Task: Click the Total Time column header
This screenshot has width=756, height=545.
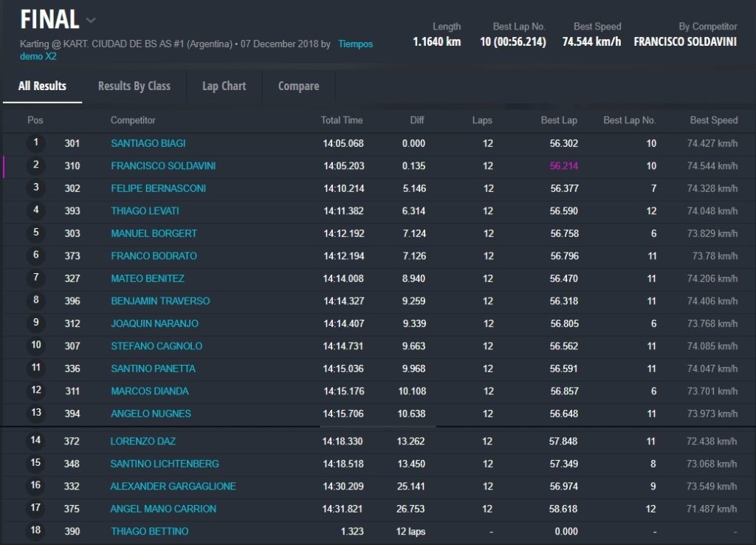Action: (341, 120)
